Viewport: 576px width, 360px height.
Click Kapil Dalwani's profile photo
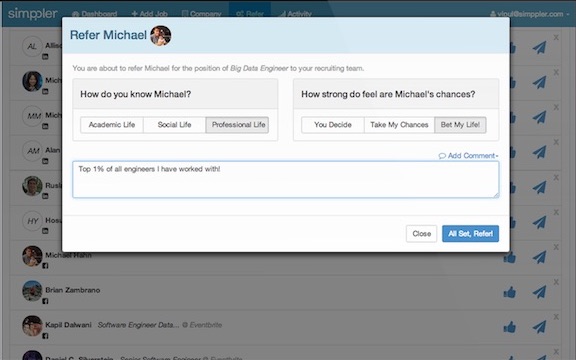click(32, 325)
